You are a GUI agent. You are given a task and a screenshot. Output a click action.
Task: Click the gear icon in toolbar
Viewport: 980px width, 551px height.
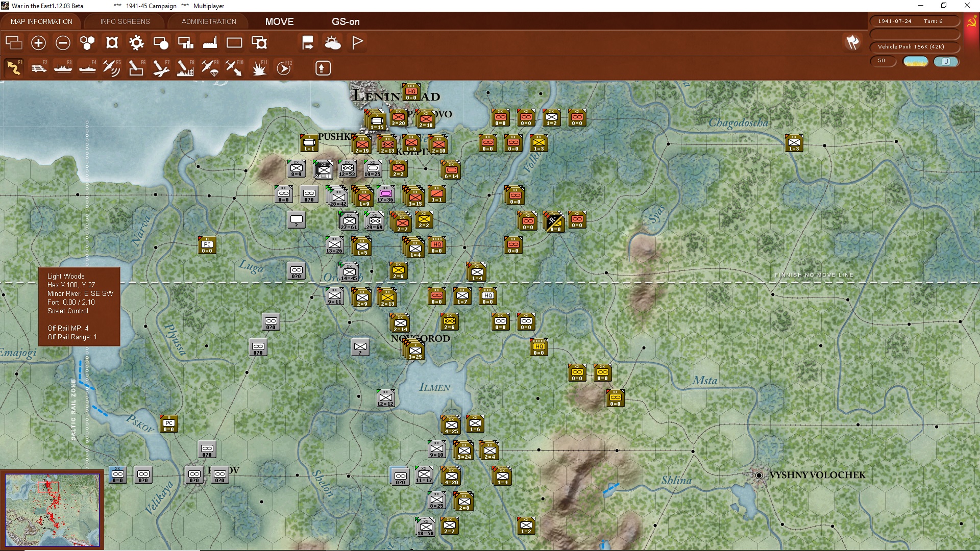pos(136,43)
